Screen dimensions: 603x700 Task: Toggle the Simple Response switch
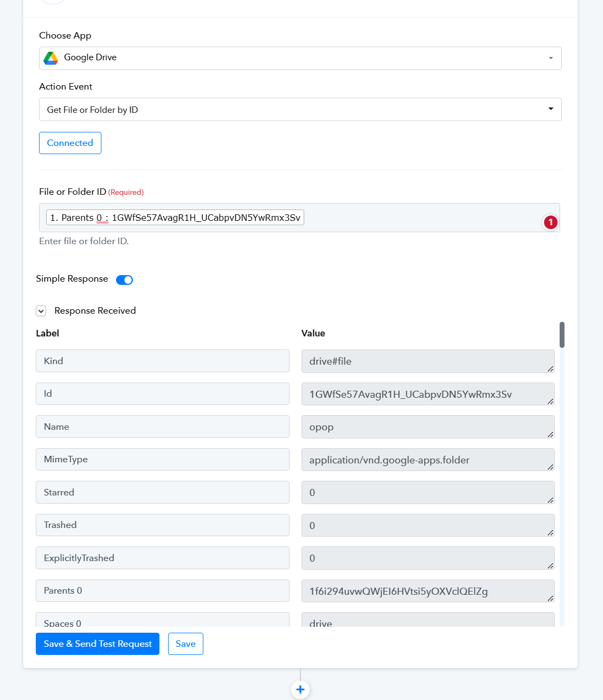pos(125,280)
